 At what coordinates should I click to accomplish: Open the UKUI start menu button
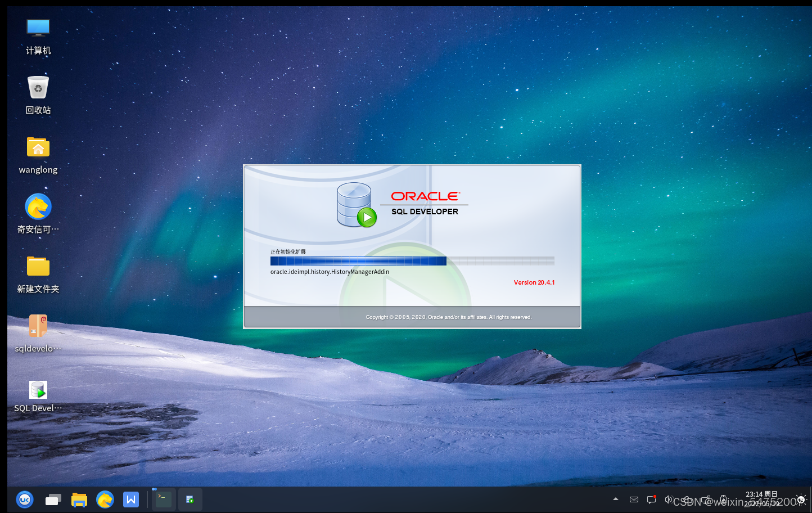click(25, 499)
